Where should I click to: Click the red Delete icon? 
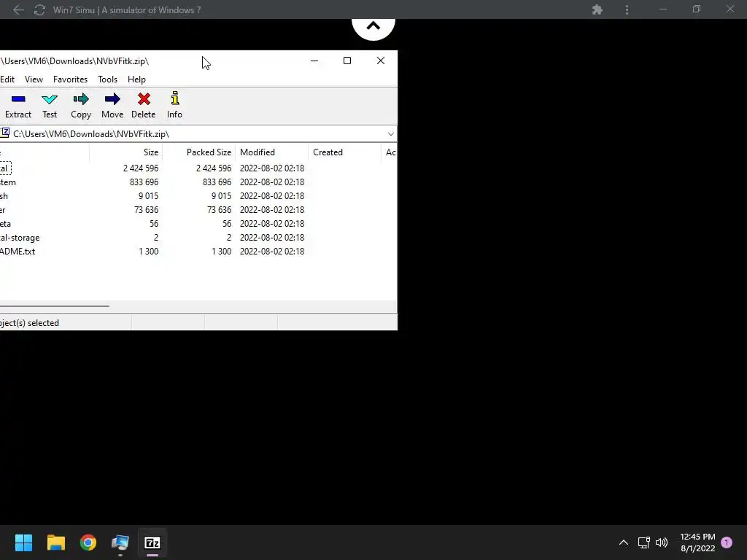point(144,99)
